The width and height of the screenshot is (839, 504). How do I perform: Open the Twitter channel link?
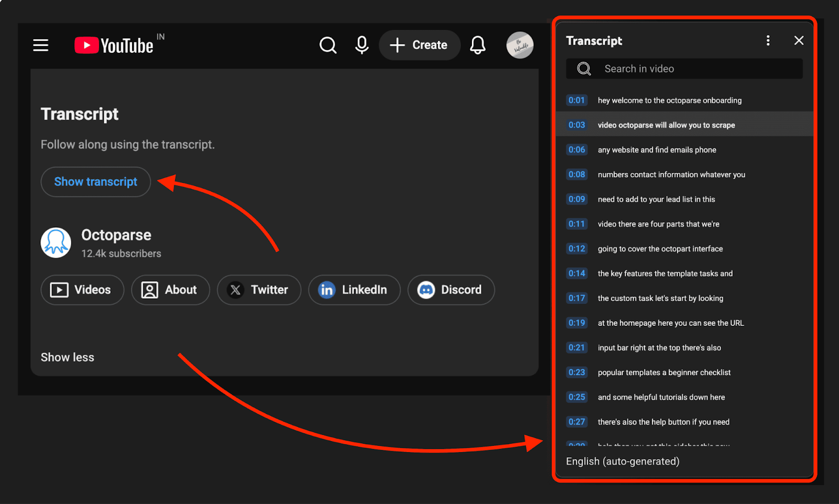pyautogui.click(x=259, y=290)
